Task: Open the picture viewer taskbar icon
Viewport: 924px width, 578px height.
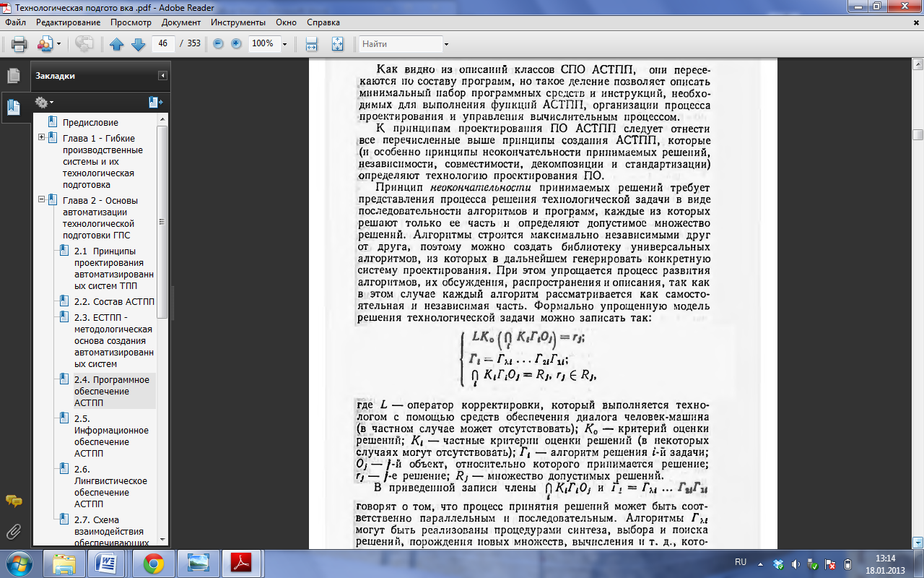Action: pos(197,563)
